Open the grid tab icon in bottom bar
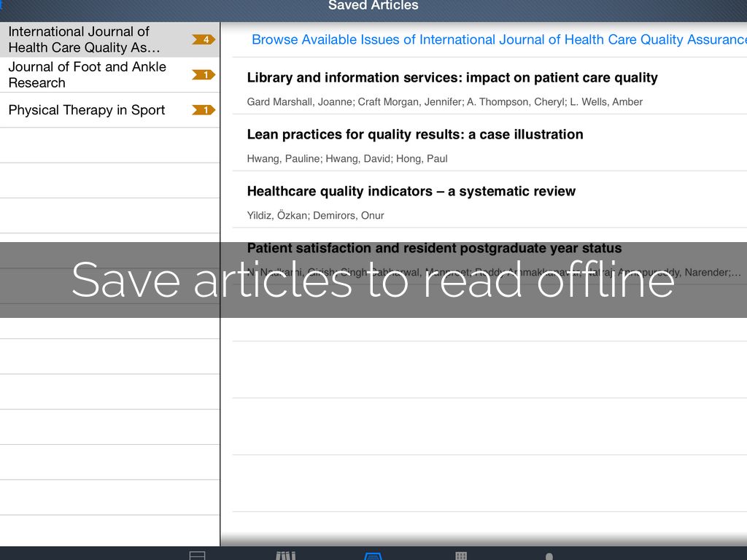The image size is (747, 560). (x=461, y=556)
